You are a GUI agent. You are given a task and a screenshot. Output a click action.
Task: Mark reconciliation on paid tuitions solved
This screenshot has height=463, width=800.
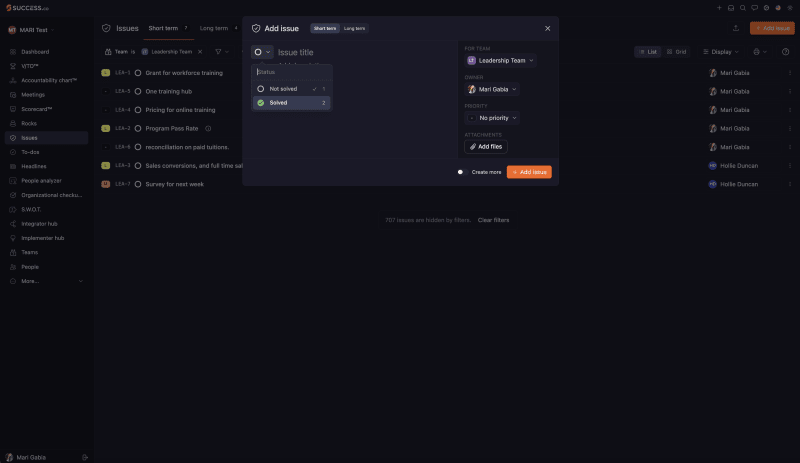[x=138, y=147]
